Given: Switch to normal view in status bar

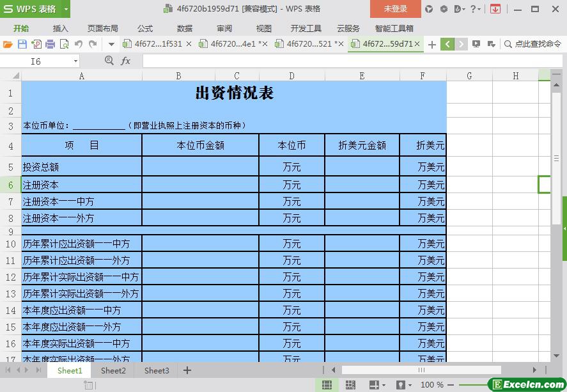Looking at the screenshot, I should coord(327,385).
